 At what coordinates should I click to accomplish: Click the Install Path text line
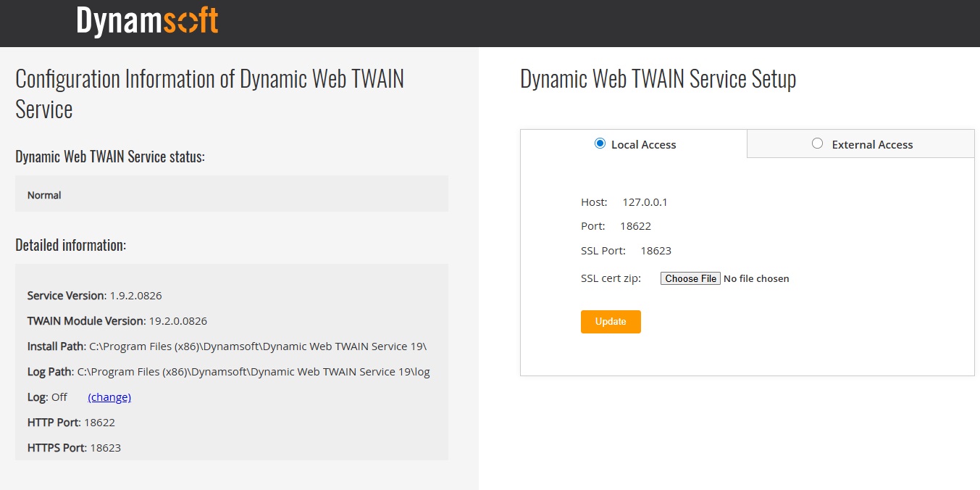click(232, 346)
